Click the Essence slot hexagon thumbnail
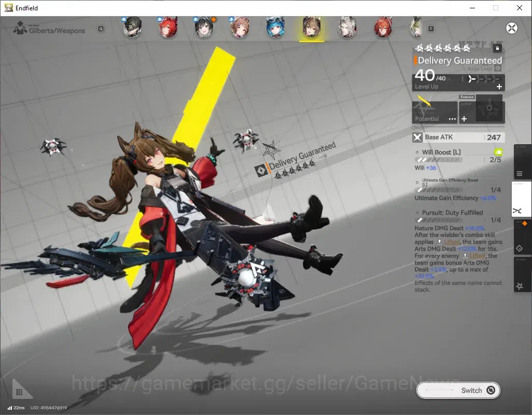Image resolution: width=532 pixels, height=415 pixels. pyautogui.click(x=489, y=108)
